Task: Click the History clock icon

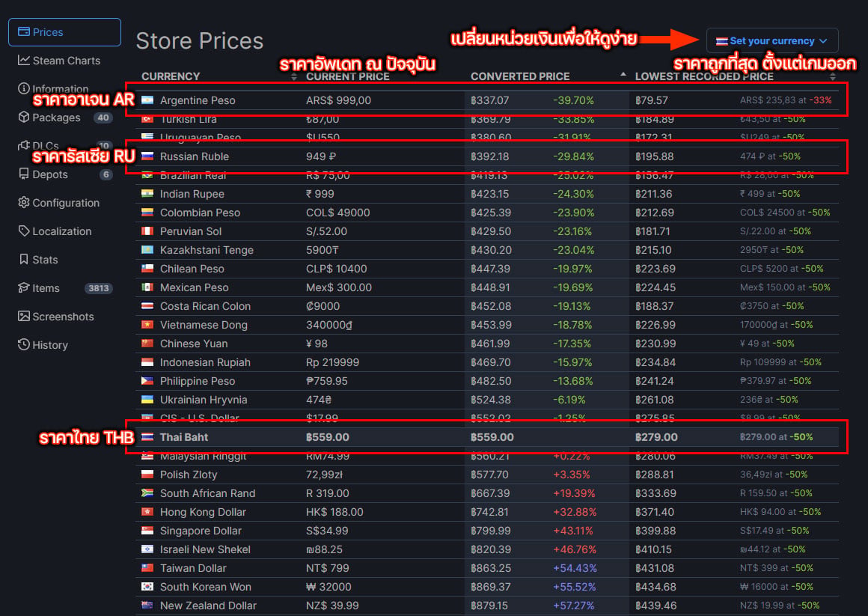Action: coord(24,344)
